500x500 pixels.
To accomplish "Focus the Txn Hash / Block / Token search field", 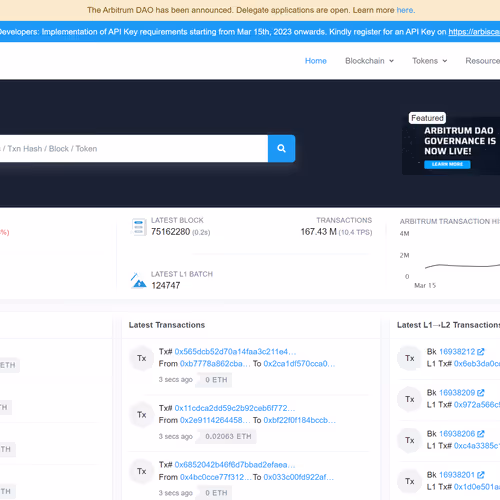I will pos(134,149).
